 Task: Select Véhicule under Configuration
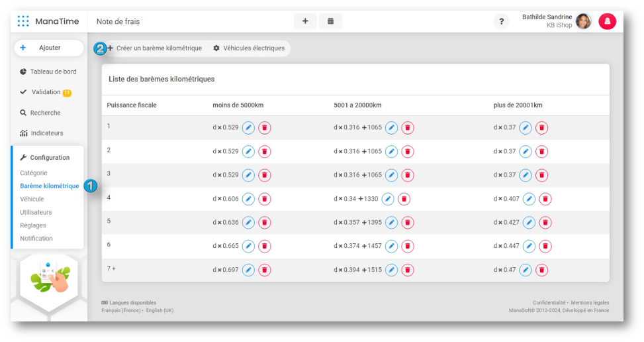32,199
